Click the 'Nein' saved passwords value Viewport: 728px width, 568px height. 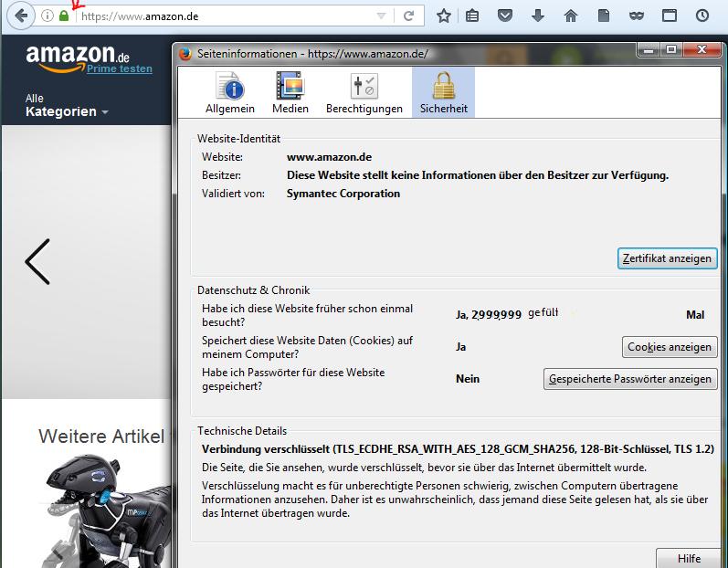coord(468,379)
